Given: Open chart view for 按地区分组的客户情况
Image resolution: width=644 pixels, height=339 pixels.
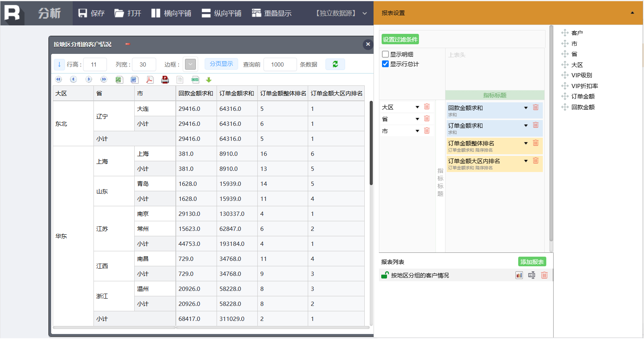Looking at the screenshot, I should pos(519,275).
